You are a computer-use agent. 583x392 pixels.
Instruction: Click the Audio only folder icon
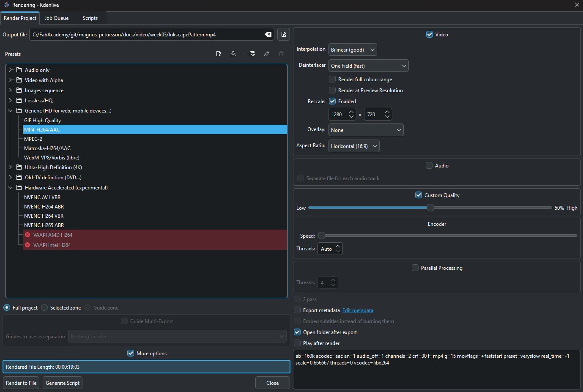point(19,70)
